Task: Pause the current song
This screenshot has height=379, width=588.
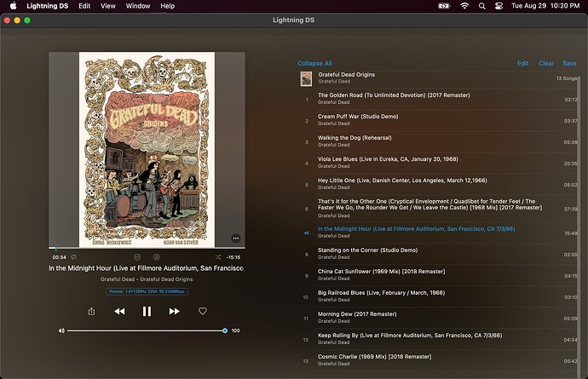Action: 147,311
